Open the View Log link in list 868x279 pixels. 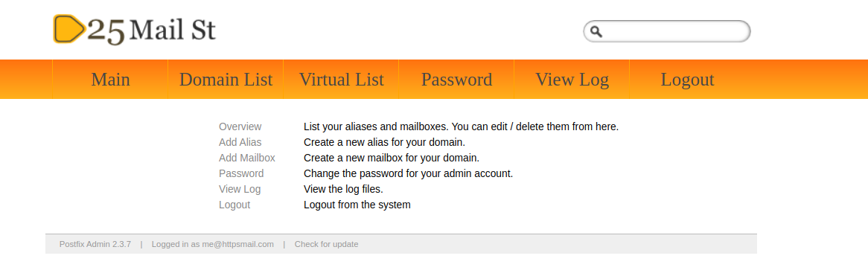[240, 189]
